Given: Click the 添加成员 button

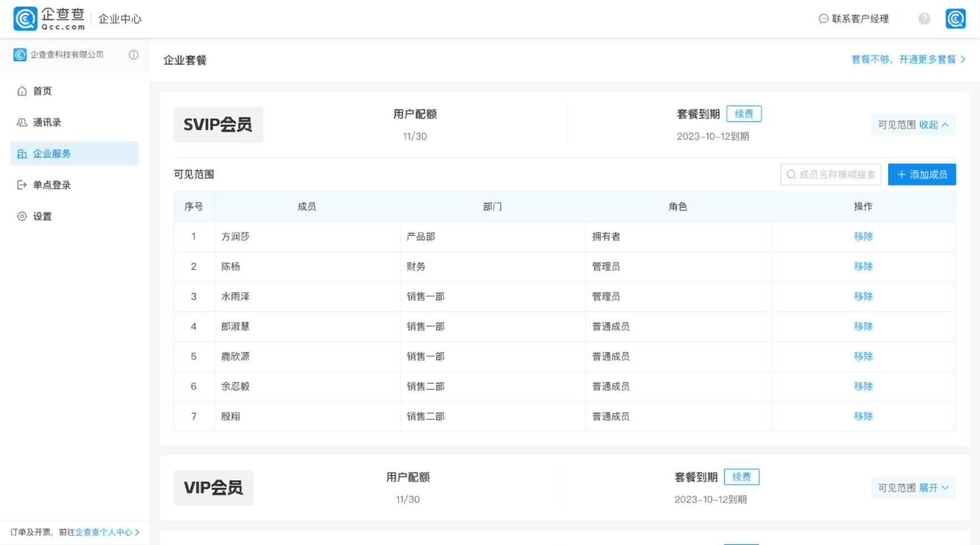Looking at the screenshot, I should [921, 174].
